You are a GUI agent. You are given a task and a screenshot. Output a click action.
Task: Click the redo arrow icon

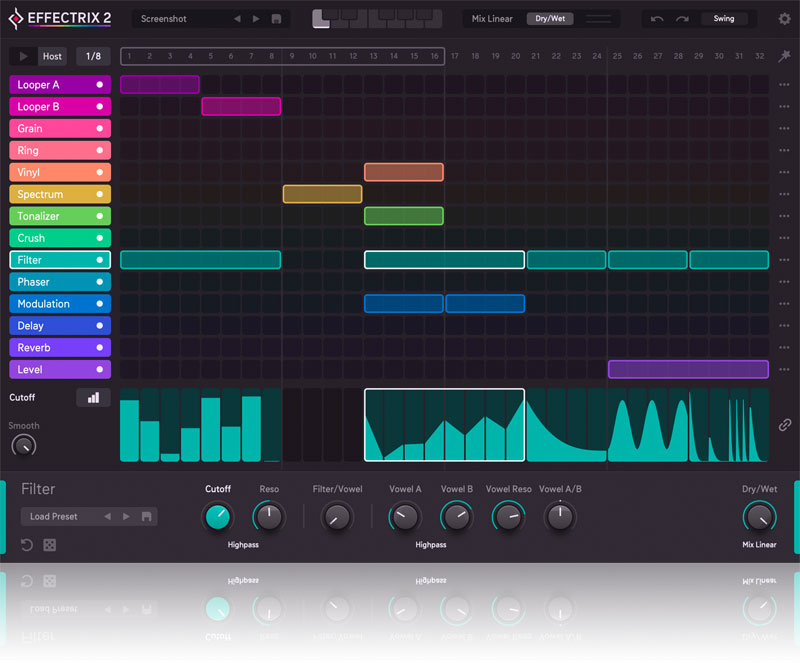tap(682, 19)
